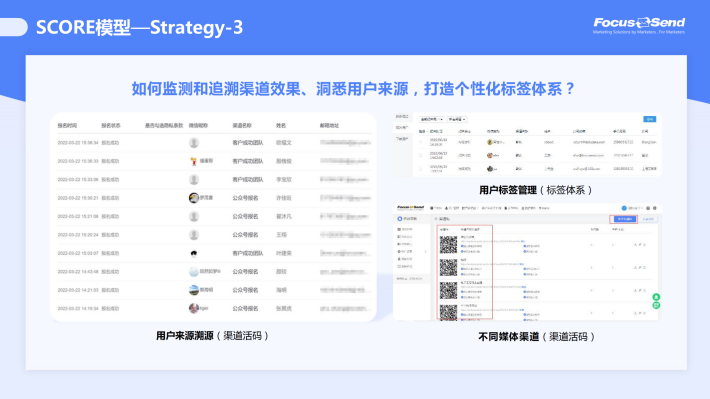The width and height of the screenshot is (710, 399).
Task: Click the avatar in the 2022-03-22 15:36:33 row
Action: point(194,161)
